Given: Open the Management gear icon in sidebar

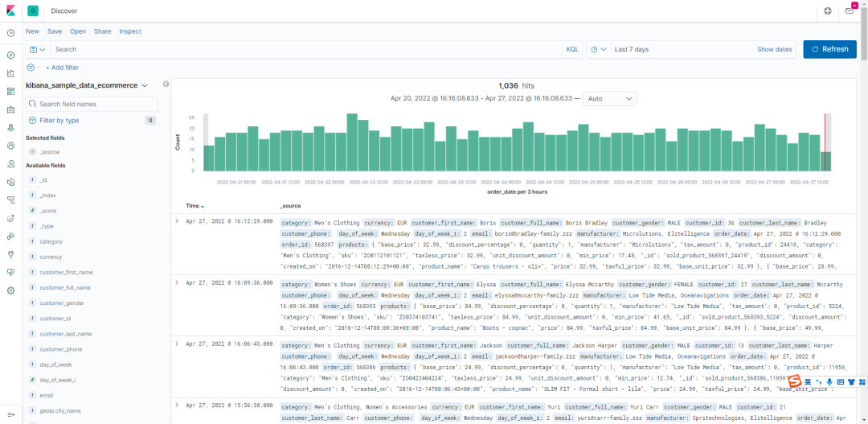Looking at the screenshot, I should click(10, 290).
